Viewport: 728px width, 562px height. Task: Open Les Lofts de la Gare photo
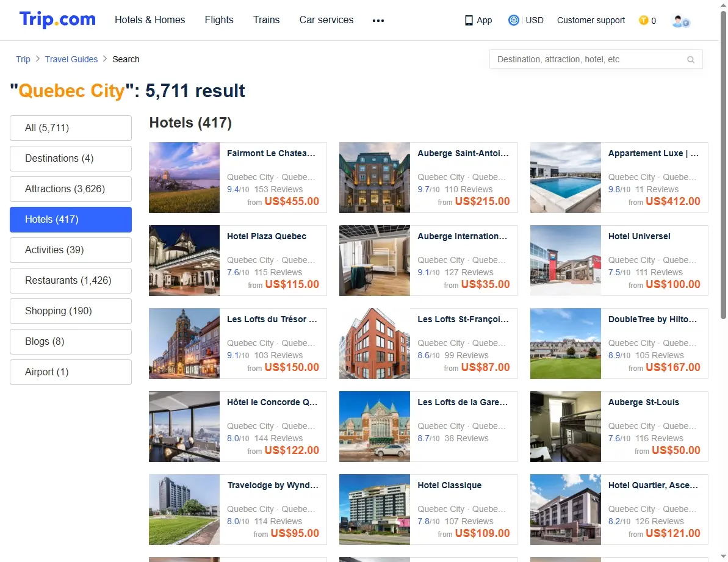(x=375, y=427)
